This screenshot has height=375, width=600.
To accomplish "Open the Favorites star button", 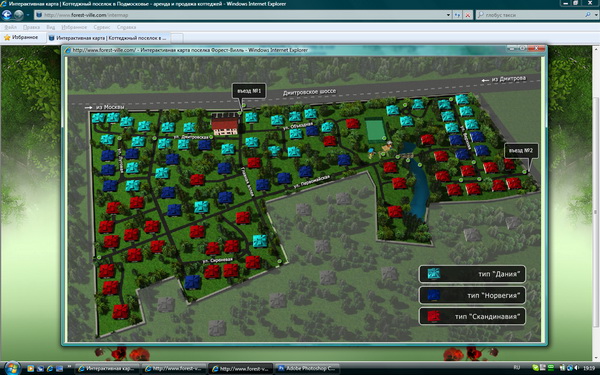I will tap(21, 38).
